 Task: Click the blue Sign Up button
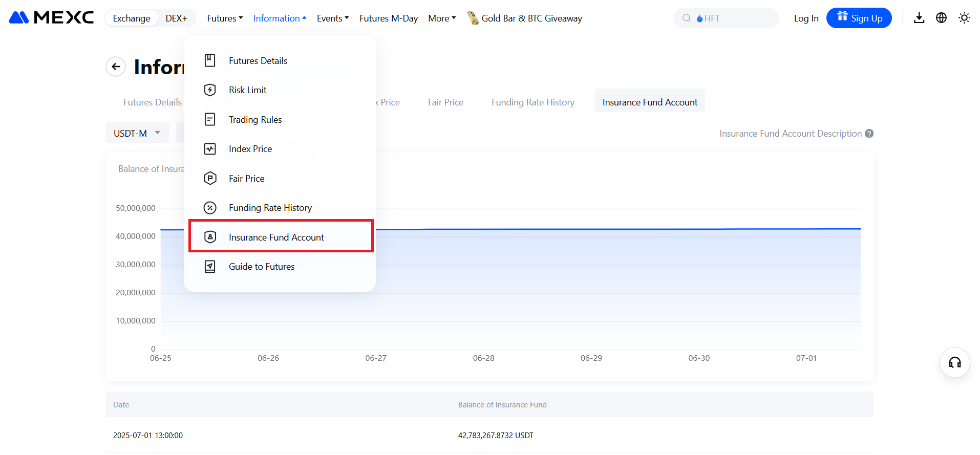click(859, 18)
